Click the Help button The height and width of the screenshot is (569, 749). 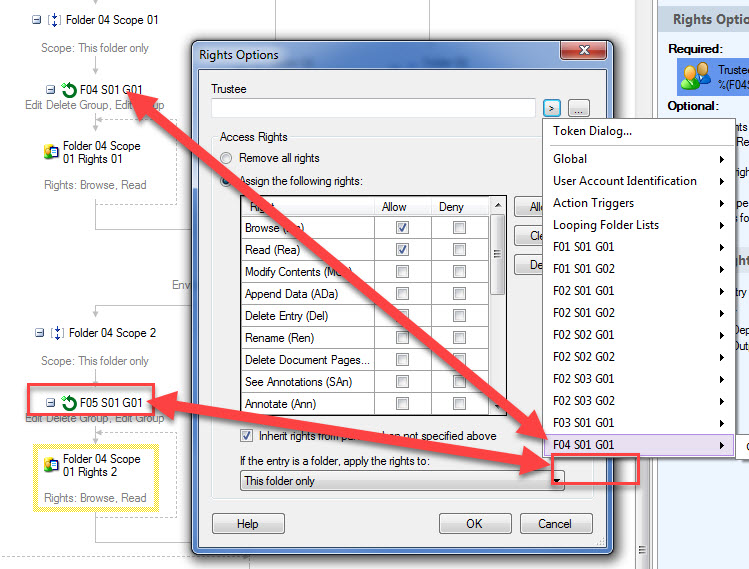[x=248, y=524]
